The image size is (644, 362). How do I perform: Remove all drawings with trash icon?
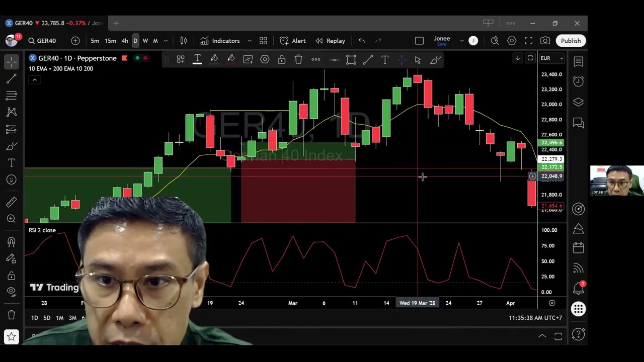11,315
